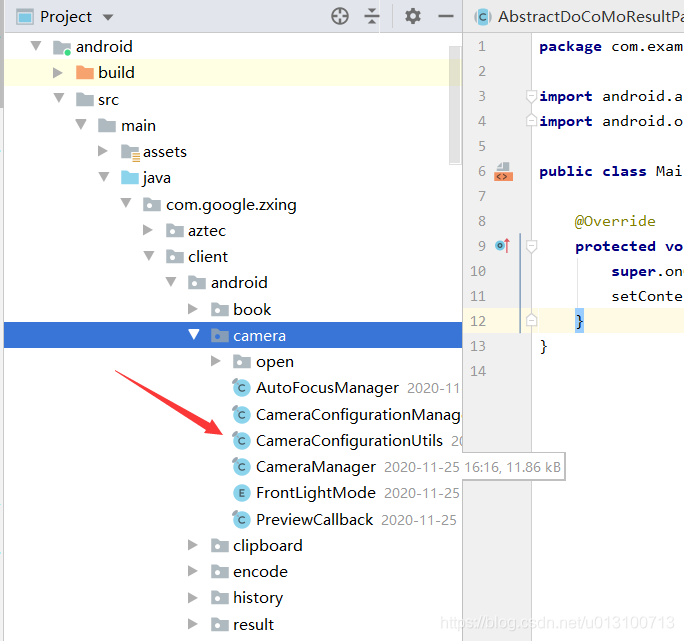Click the assets folder icon
684x641 pixels.
130,152
